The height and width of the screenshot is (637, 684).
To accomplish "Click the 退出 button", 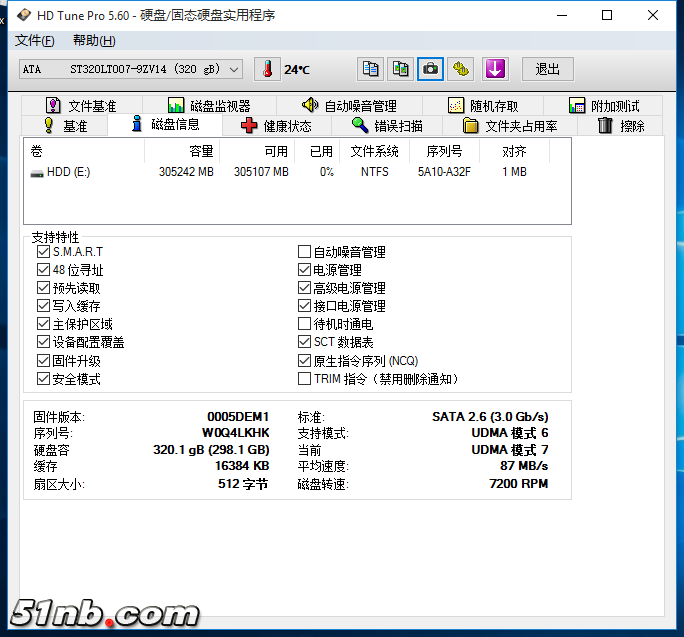I will [547, 69].
